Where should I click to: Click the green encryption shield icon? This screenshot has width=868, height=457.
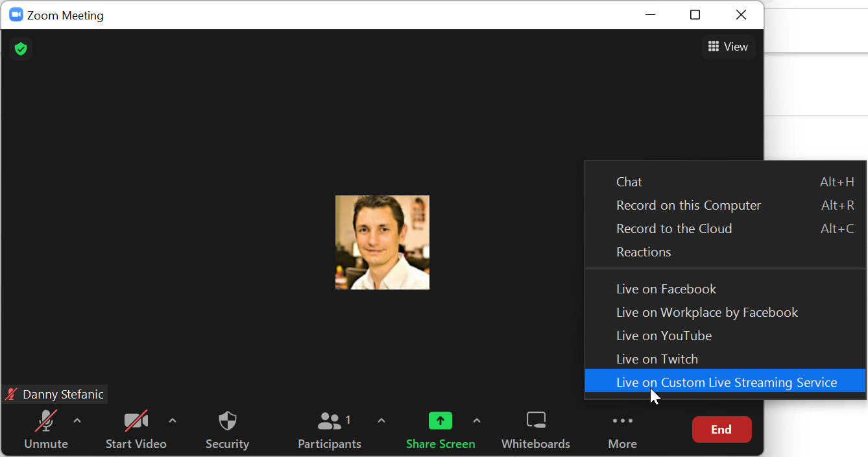21,49
